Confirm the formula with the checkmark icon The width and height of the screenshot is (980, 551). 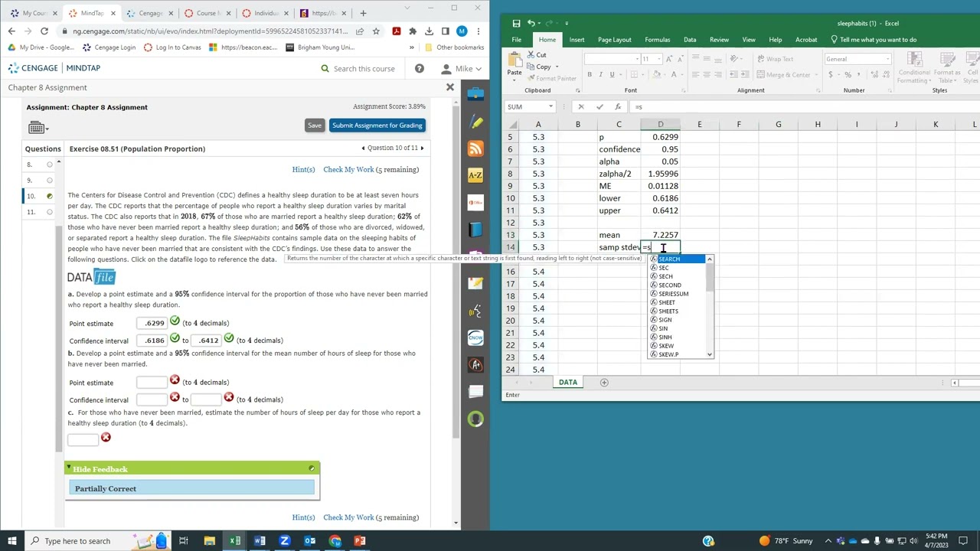click(599, 107)
